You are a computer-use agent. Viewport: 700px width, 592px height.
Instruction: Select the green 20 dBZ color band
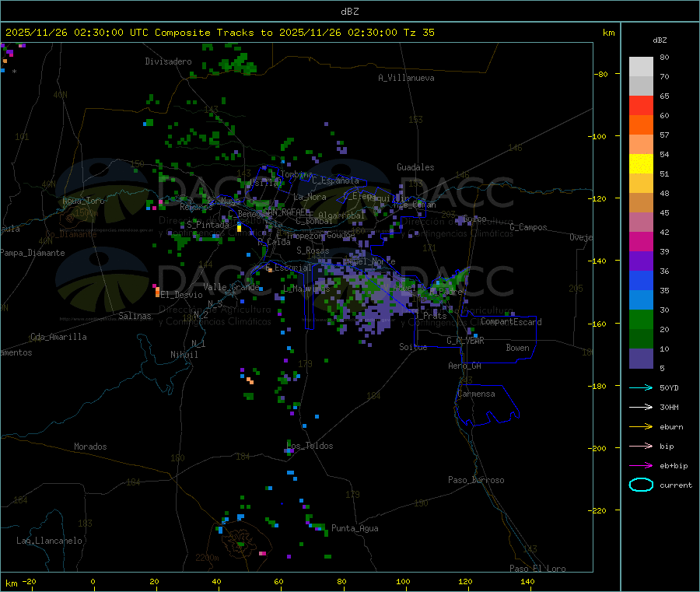click(641, 319)
